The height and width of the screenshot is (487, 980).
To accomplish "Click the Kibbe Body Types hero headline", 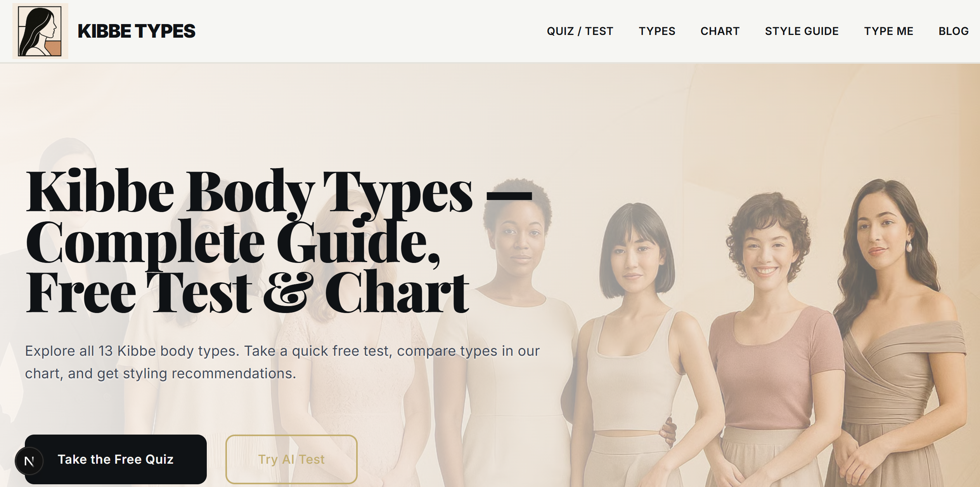I will pos(279,241).
